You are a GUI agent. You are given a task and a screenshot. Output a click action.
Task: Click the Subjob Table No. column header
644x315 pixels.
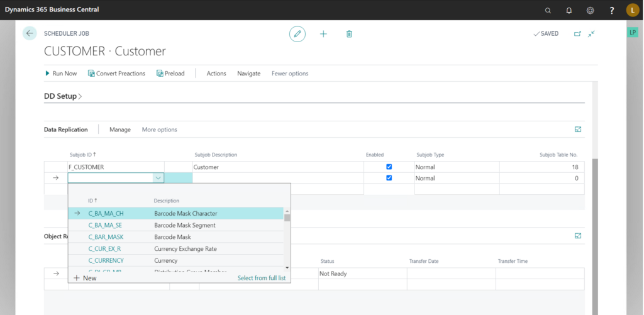click(x=558, y=155)
